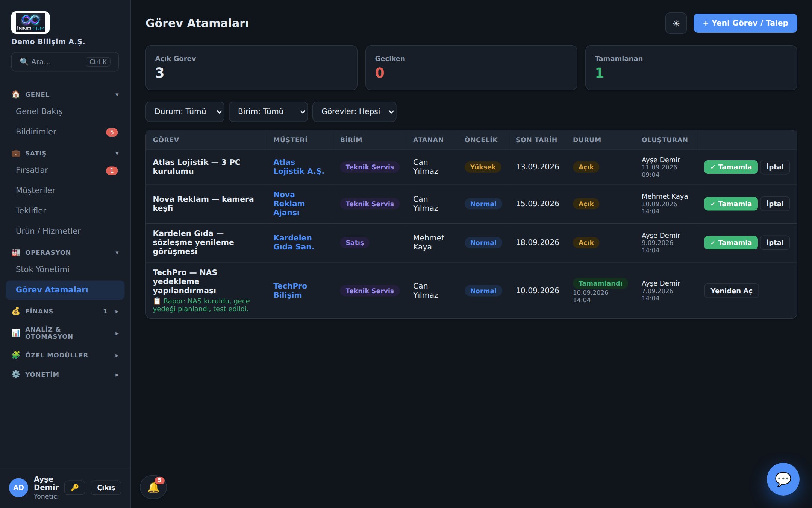The width and height of the screenshot is (812, 508).
Task: Expand the ANALİZ & OTOMASYON arrow
Action: tap(117, 333)
